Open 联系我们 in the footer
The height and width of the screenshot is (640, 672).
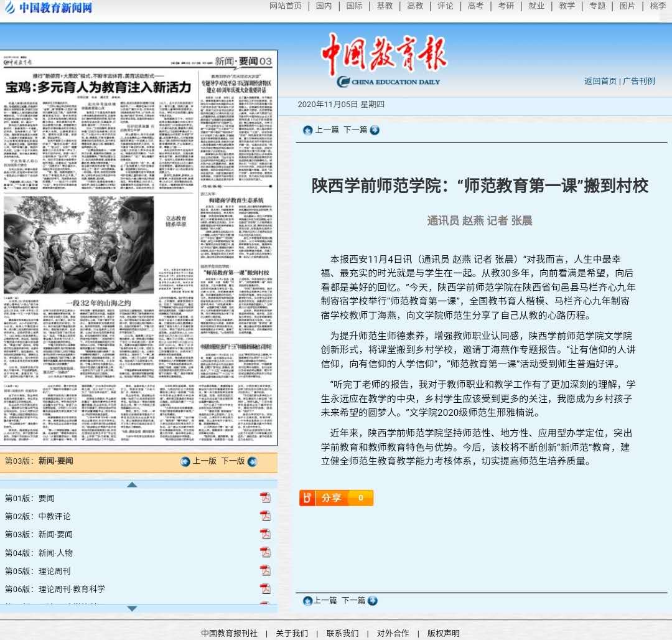[342, 633]
